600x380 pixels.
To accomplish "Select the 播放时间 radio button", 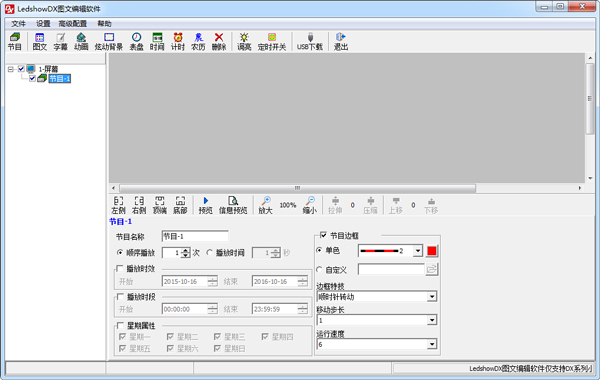I will 209,253.
